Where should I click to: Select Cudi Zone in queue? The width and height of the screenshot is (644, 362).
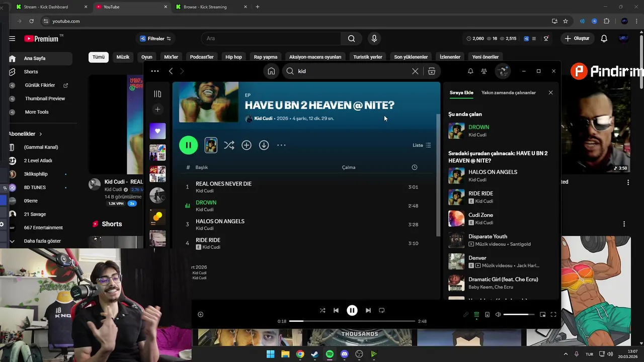[501, 219]
